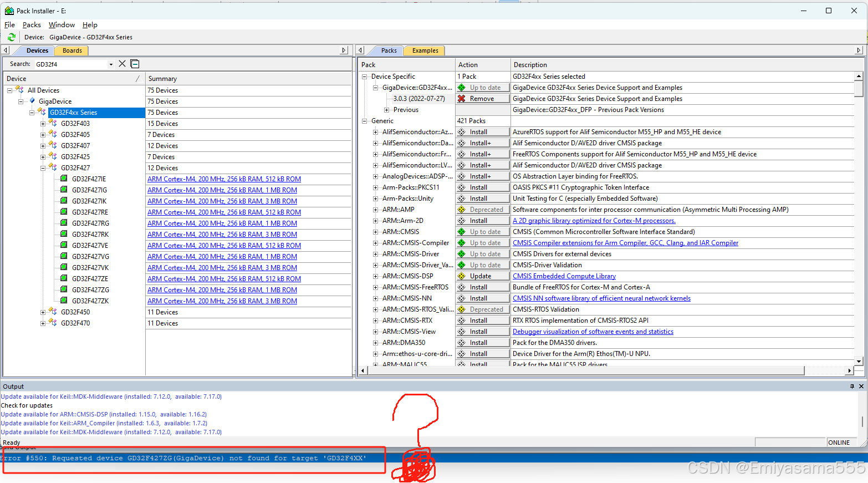Click Install button for ARM::Arm-2D

[x=482, y=221]
